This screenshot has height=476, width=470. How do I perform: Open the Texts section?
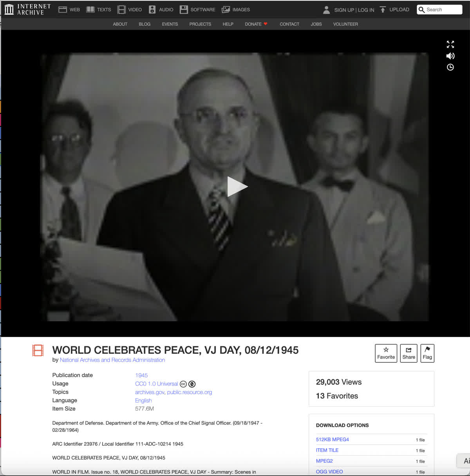(x=99, y=9)
